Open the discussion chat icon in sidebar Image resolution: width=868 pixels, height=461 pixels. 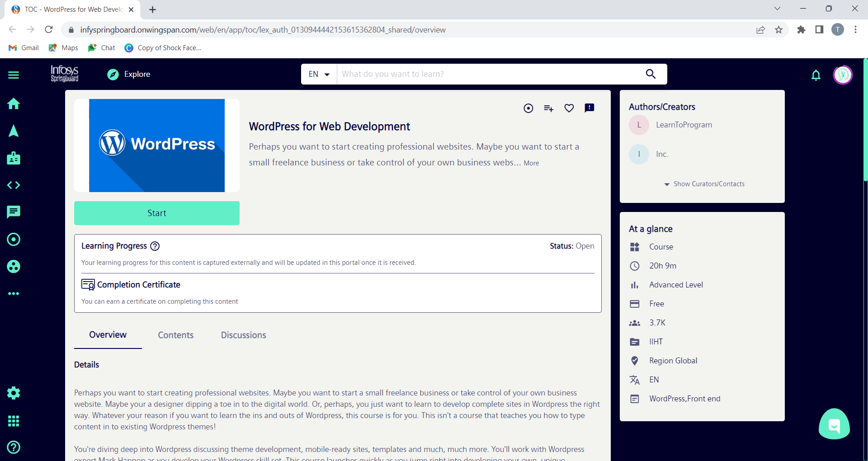point(14,212)
